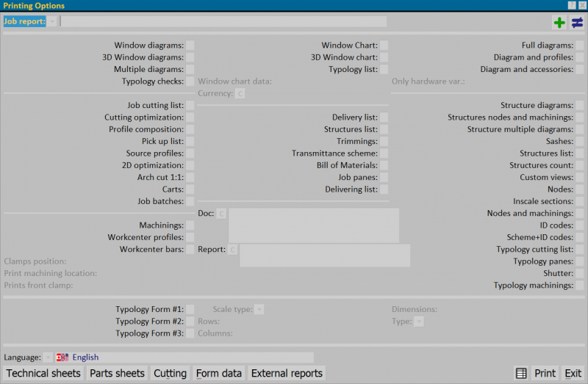Enable the Job batches checkbox
The image size is (588, 384).
click(x=190, y=201)
